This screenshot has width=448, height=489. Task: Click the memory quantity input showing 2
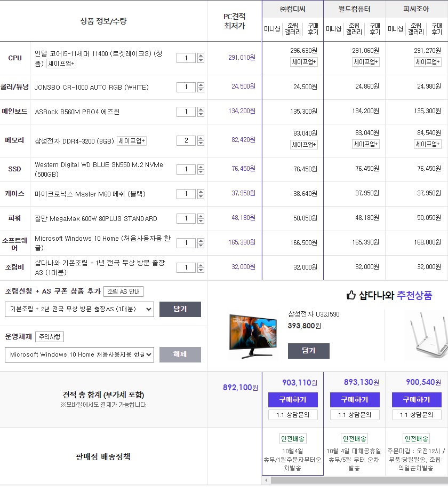pyautogui.click(x=186, y=140)
